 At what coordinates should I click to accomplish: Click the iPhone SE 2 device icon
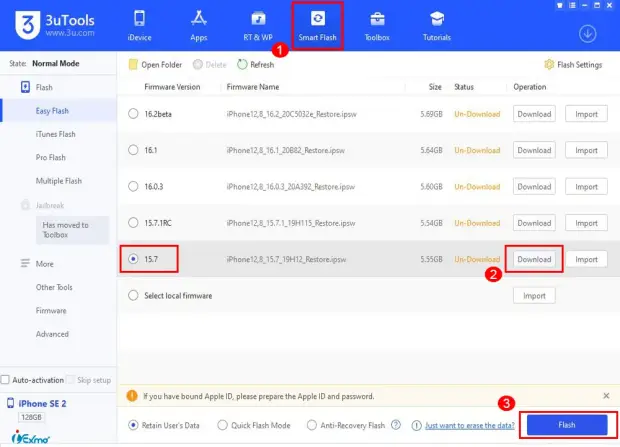click(x=10, y=403)
